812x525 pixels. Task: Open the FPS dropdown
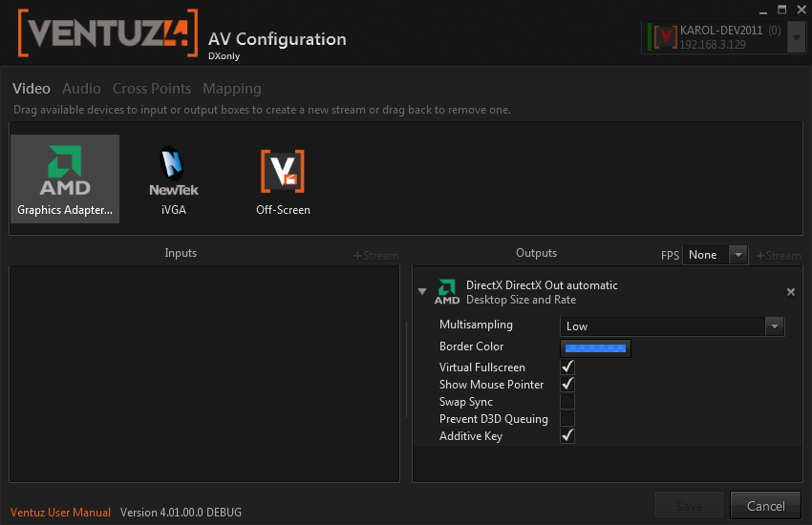(x=737, y=255)
